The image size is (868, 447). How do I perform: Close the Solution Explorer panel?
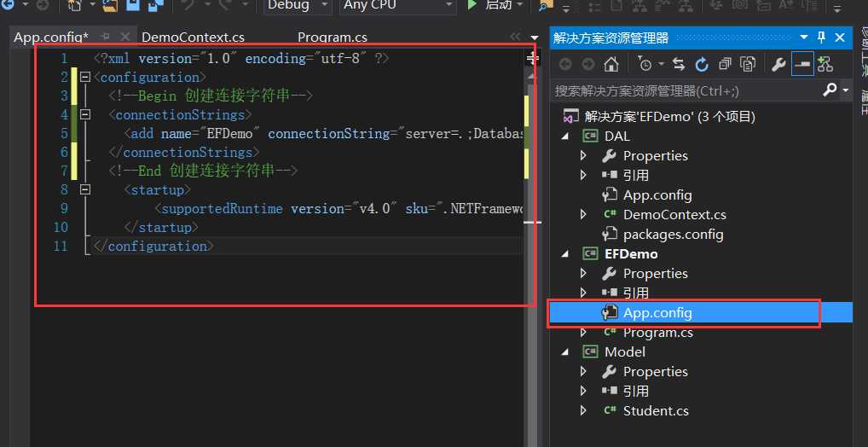839,38
